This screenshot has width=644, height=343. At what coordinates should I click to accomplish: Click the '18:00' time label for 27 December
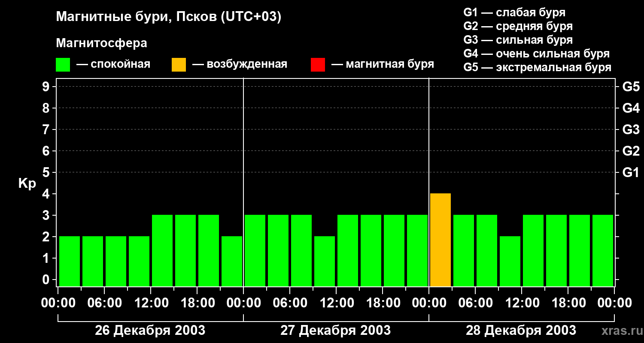coord(383,303)
